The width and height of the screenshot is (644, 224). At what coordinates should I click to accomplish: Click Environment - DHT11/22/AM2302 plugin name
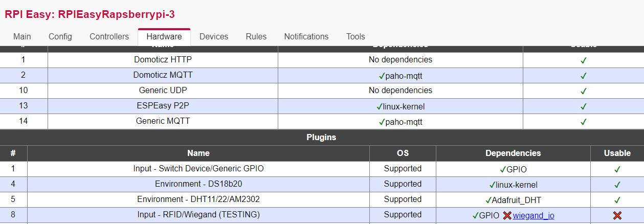[198, 199]
